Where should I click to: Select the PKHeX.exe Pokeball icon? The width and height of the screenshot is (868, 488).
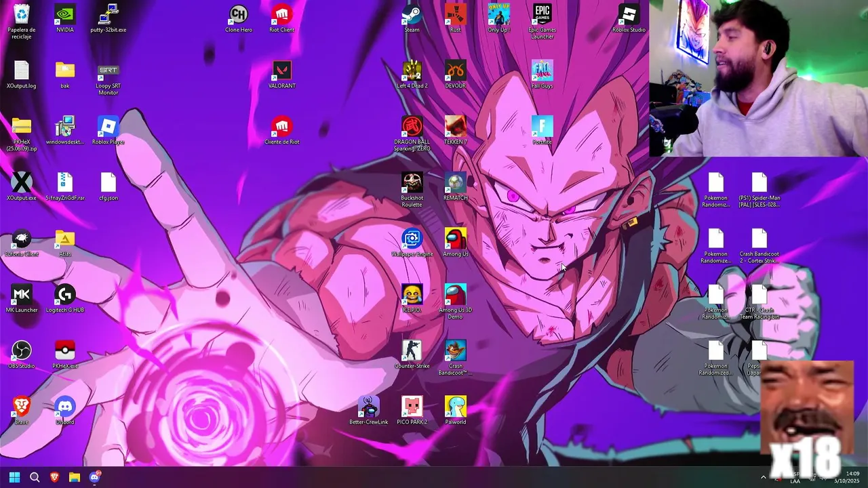pos(65,355)
